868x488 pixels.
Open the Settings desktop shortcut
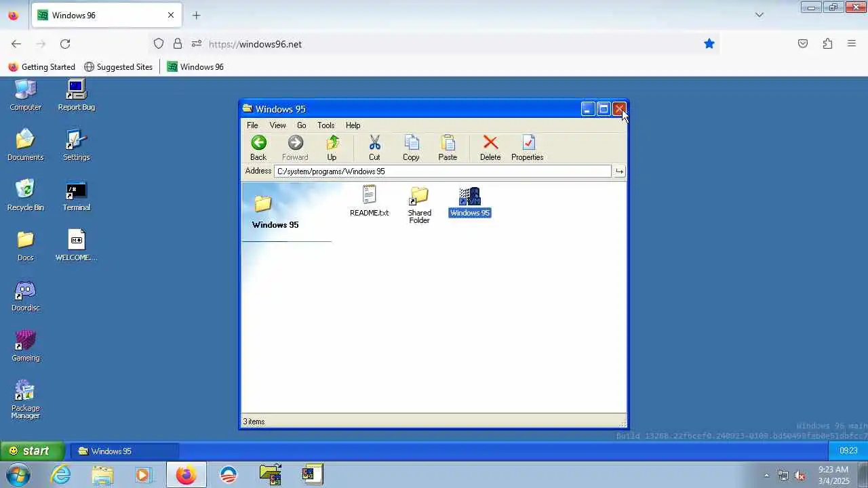click(x=76, y=145)
